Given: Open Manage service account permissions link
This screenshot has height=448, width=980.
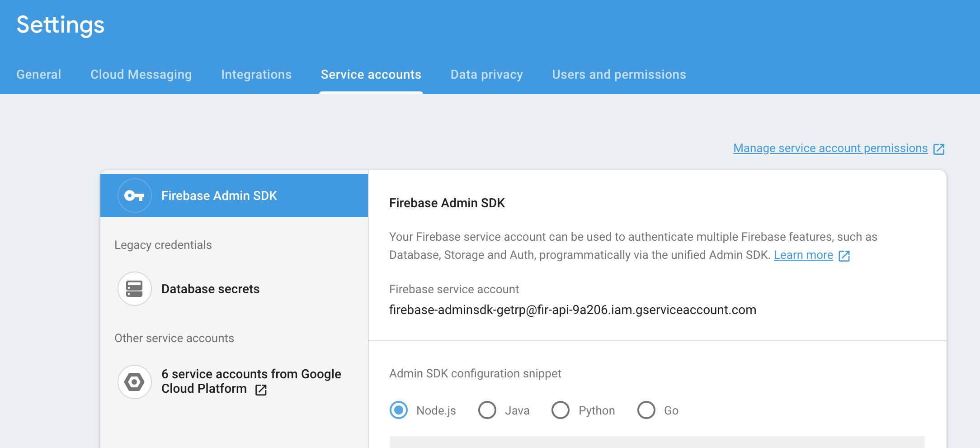Looking at the screenshot, I should click(830, 148).
